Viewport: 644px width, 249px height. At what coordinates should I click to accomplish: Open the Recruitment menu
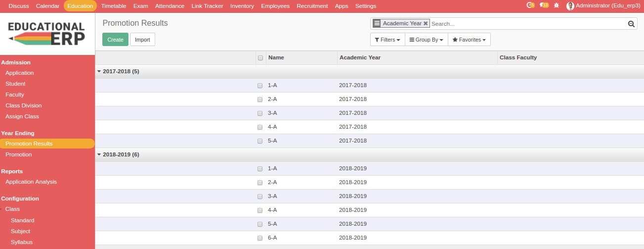coord(312,6)
